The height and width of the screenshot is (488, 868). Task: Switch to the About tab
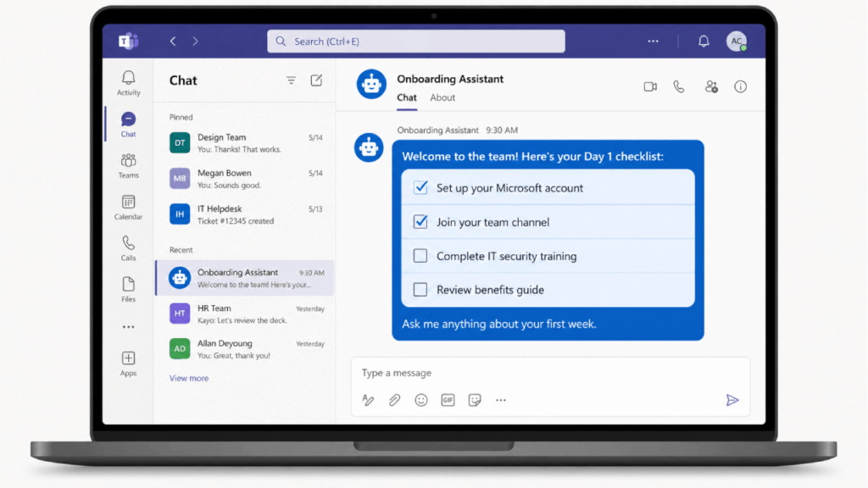[x=442, y=97]
